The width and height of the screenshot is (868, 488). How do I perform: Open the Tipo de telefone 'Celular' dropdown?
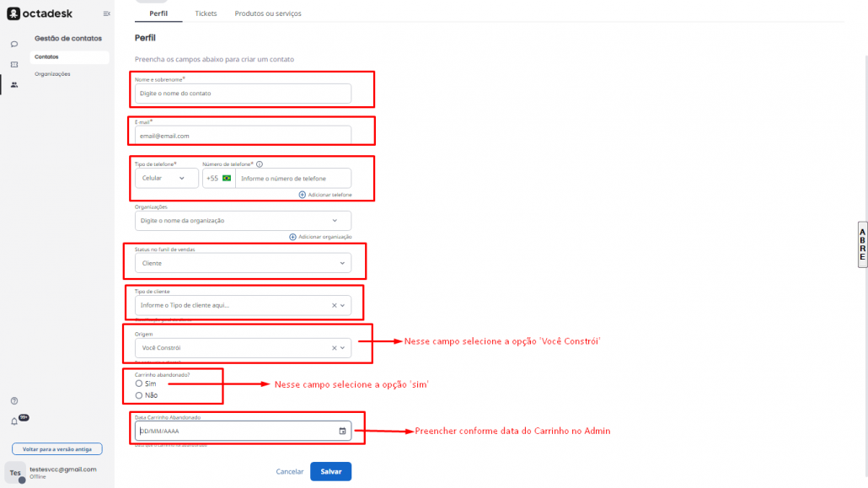coord(166,178)
